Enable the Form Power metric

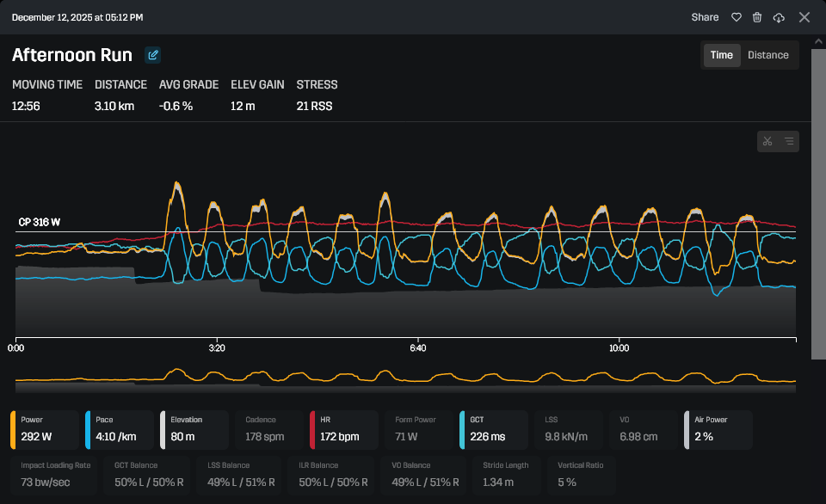click(419, 430)
